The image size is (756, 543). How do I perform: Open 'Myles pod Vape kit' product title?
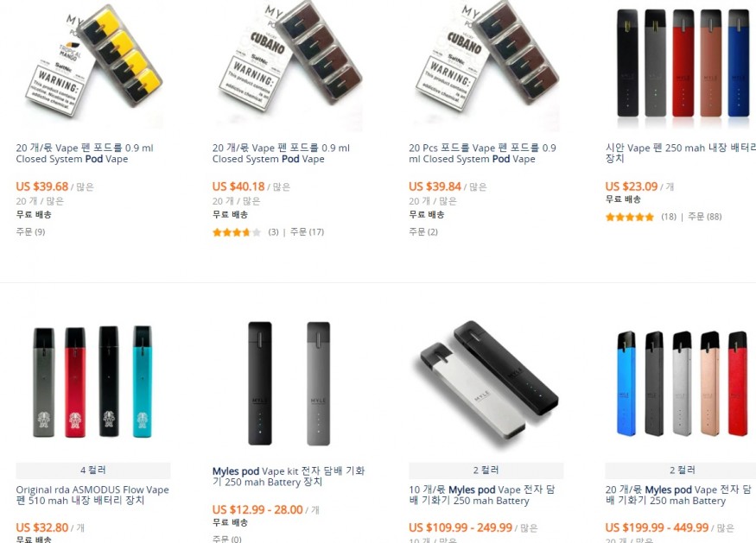(x=289, y=476)
